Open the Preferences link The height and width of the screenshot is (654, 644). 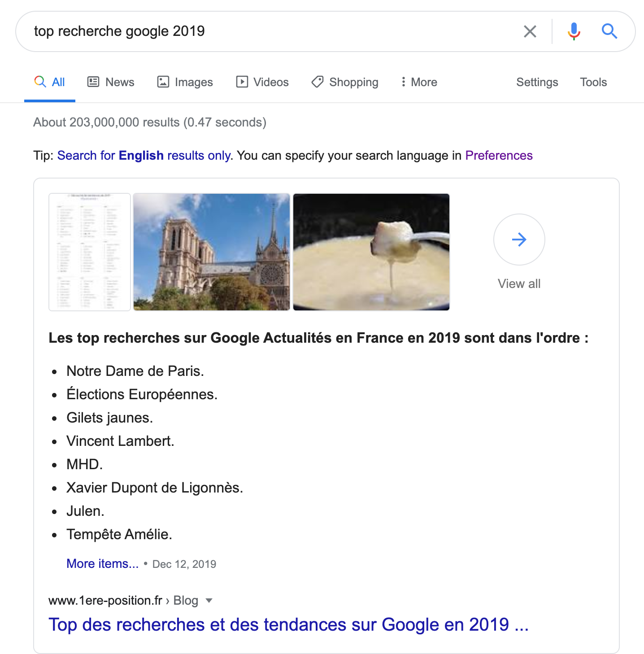pyautogui.click(x=499, y=156)
